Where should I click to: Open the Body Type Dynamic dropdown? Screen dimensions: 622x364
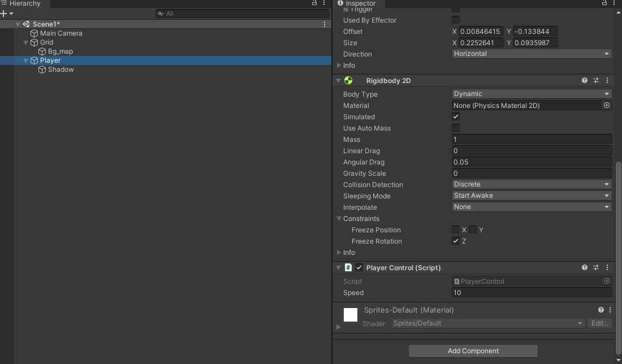pyautogui.click(x=532, y=94)
